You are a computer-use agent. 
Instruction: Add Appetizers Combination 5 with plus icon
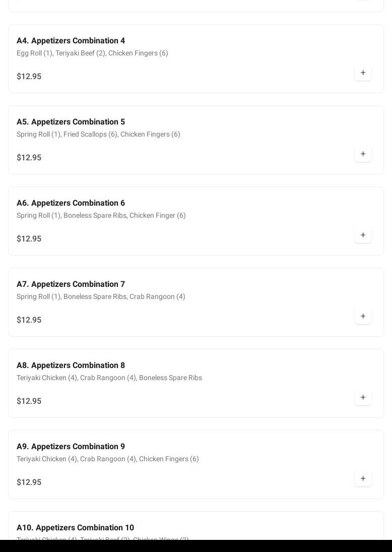(363, 154)
